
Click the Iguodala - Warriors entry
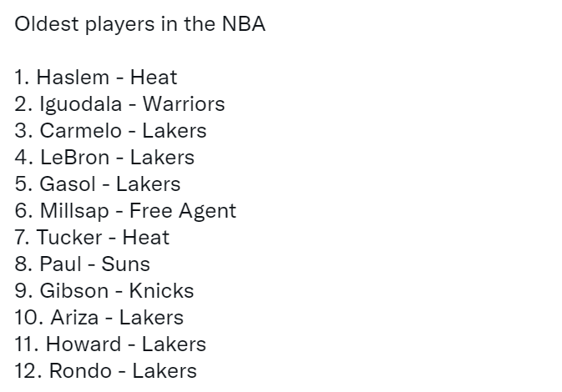point(119,104)
